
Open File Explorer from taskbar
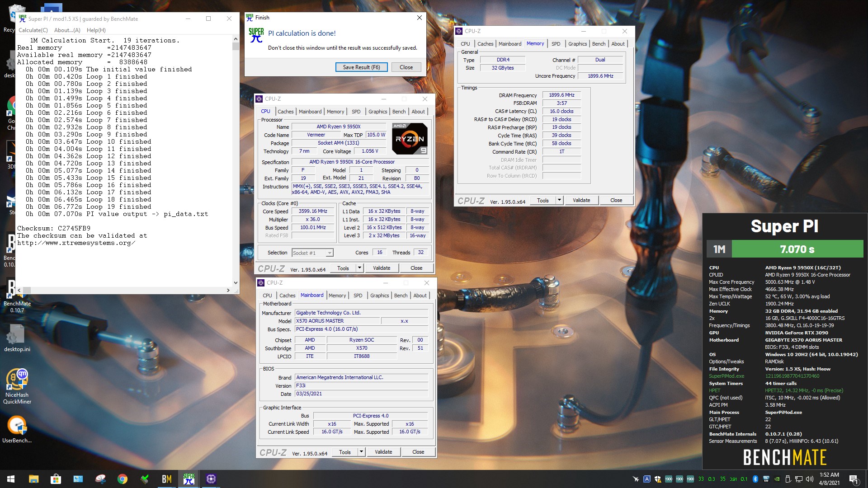[x=34, y=479]
